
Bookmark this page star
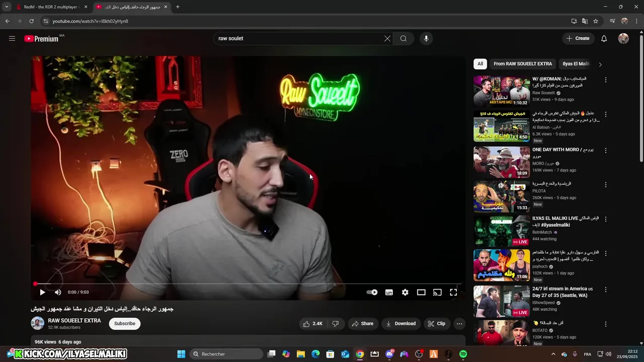tap(596, 21)
